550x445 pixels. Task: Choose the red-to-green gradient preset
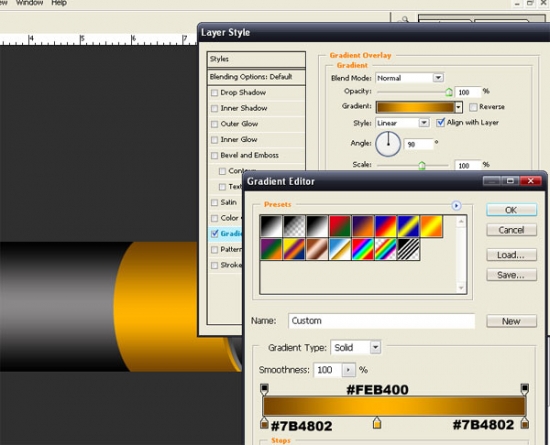click(x=340, y=226)
